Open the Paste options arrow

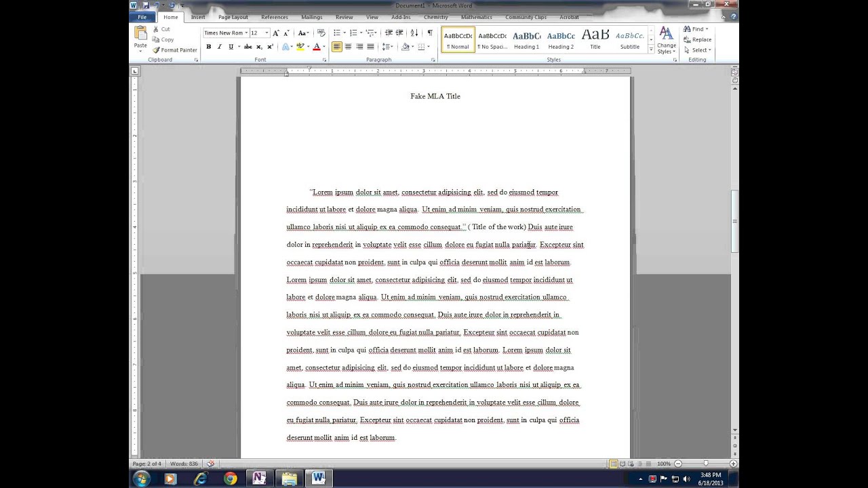(140, 52)
